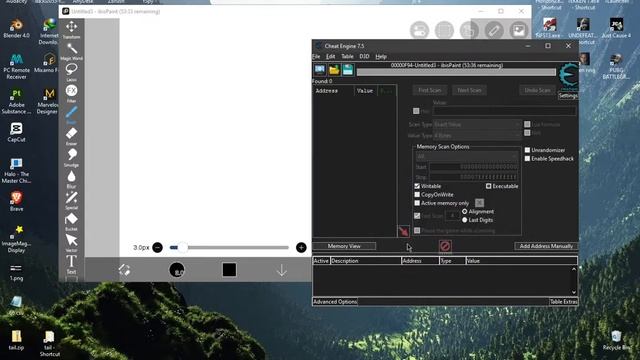
Task: Open the Brave browser desktop icon
Action: click(x=16, y=201)
